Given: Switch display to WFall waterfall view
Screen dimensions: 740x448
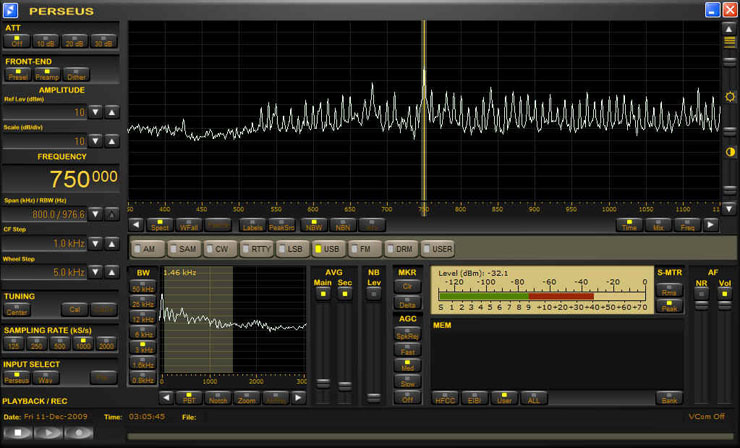Looking at the screenshot, I should point(189,225).
